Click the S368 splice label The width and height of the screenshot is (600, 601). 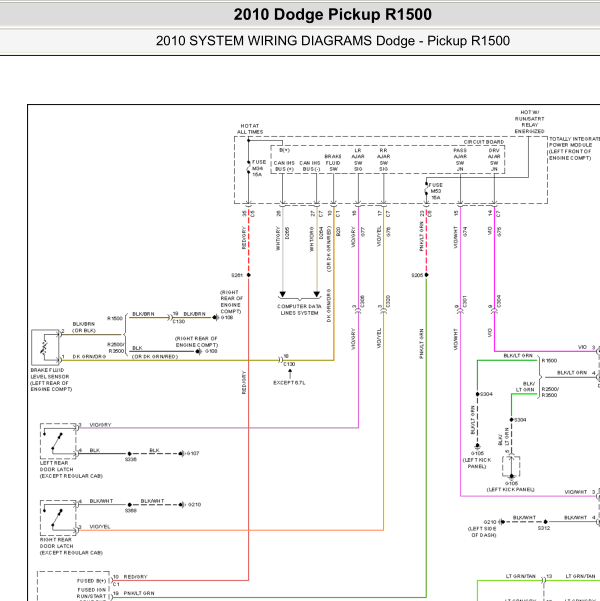(x=131, y=511)
